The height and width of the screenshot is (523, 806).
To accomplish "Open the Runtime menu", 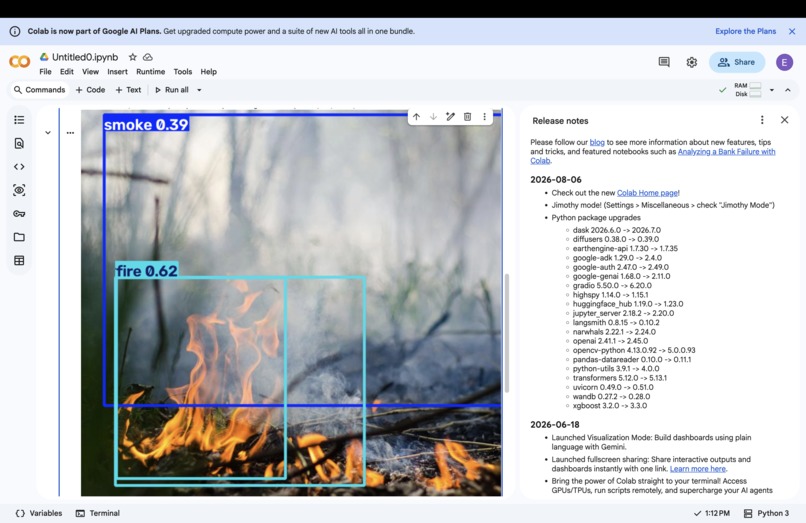I will (151, 72).
